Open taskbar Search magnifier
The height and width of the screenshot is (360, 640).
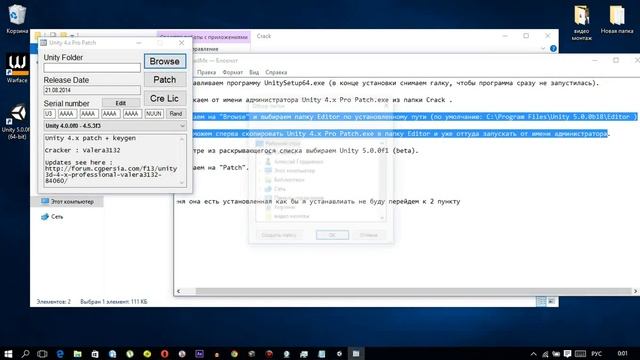click(25, 353)
